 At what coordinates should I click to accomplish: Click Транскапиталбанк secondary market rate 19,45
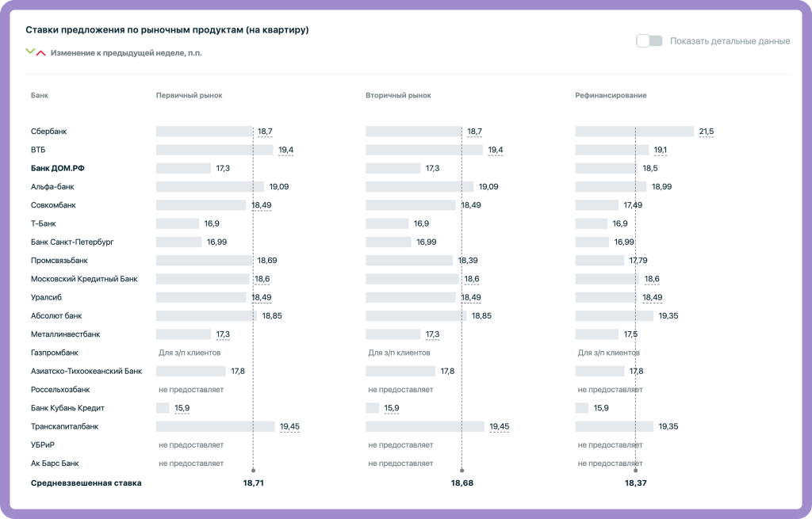coord(500,426)
